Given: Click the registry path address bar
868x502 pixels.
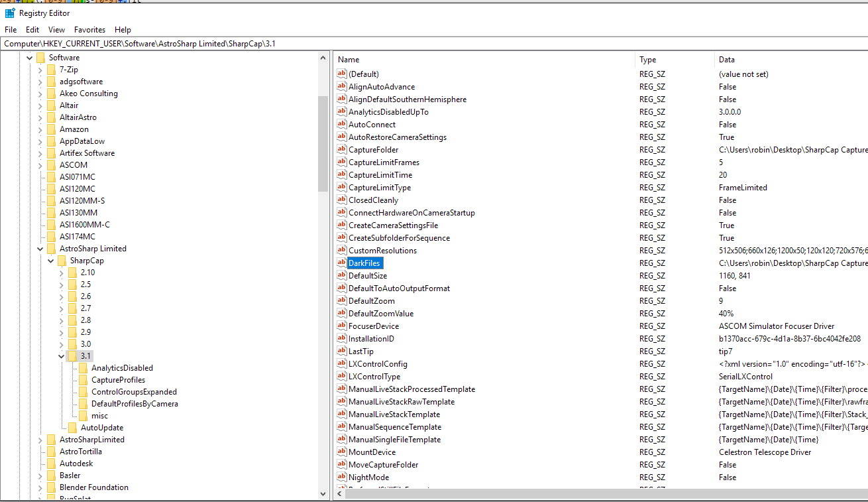Looking at the screenshot, I should coord(434,44).
